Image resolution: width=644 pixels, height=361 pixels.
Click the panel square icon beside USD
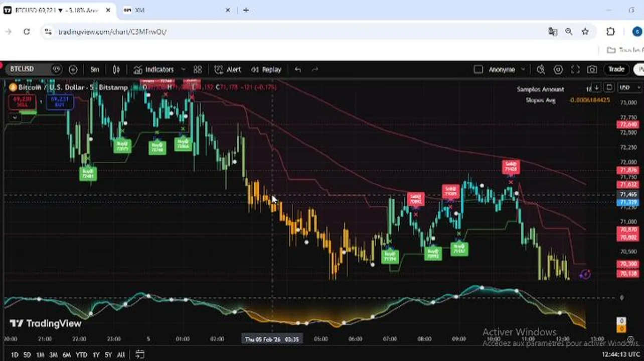click(x=609, y=88)
